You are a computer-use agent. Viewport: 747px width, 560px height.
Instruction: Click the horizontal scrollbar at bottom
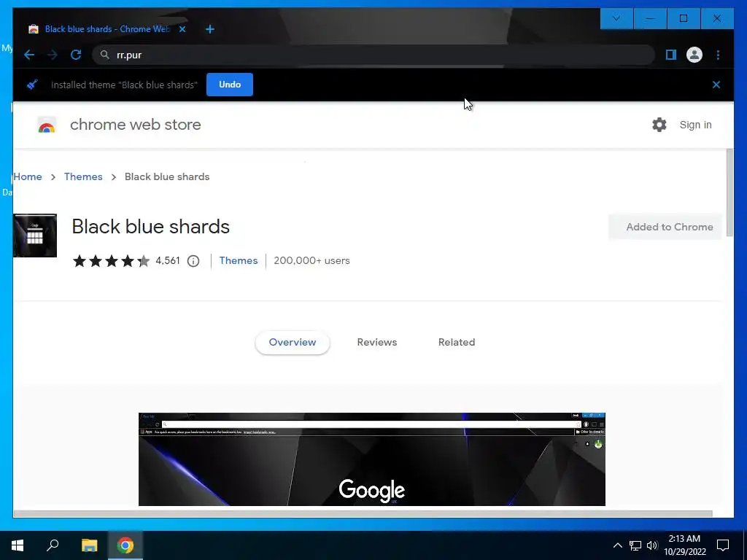point(363,513)
